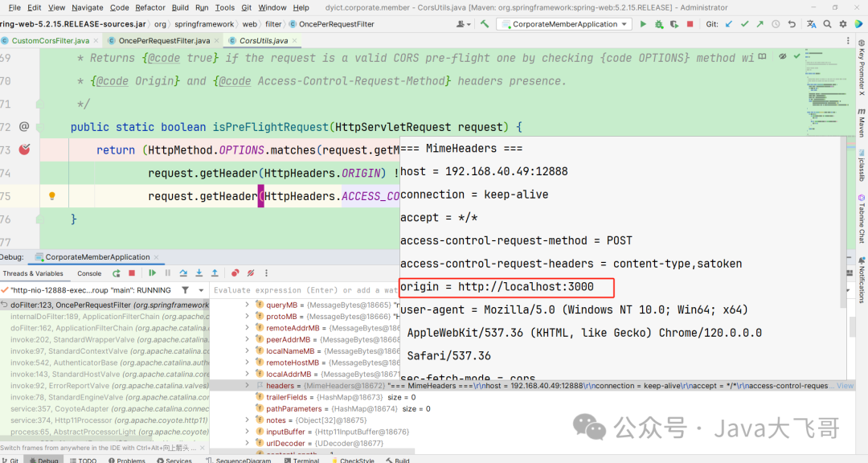Screen dimensions: 868x463
Task: Open the user account dropdown
Action: [x=464, y=24]
